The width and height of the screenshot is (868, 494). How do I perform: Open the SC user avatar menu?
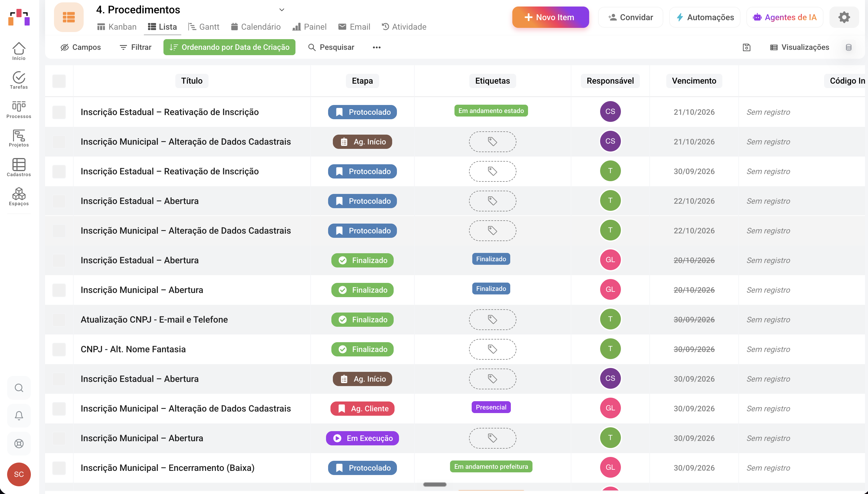tap(19, 474)
